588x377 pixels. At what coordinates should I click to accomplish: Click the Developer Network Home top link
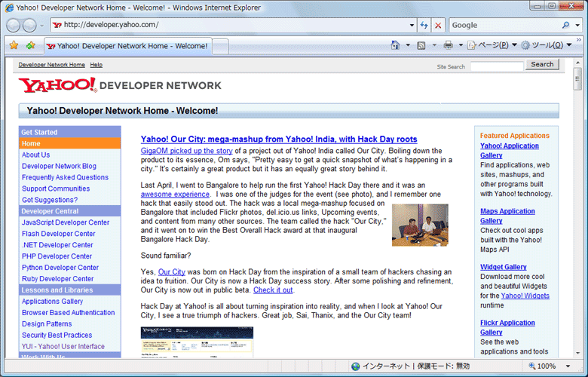52,65
